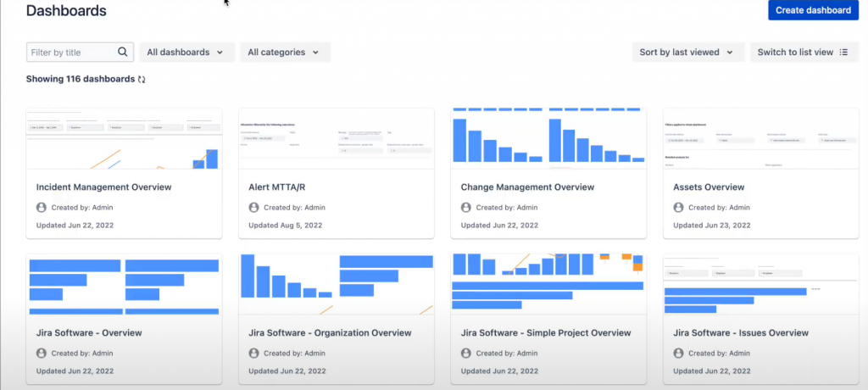Click the search magnifier icon in filter box
Image resolution: width=868 pixels, height=390 pixels.
coord(123,53)
